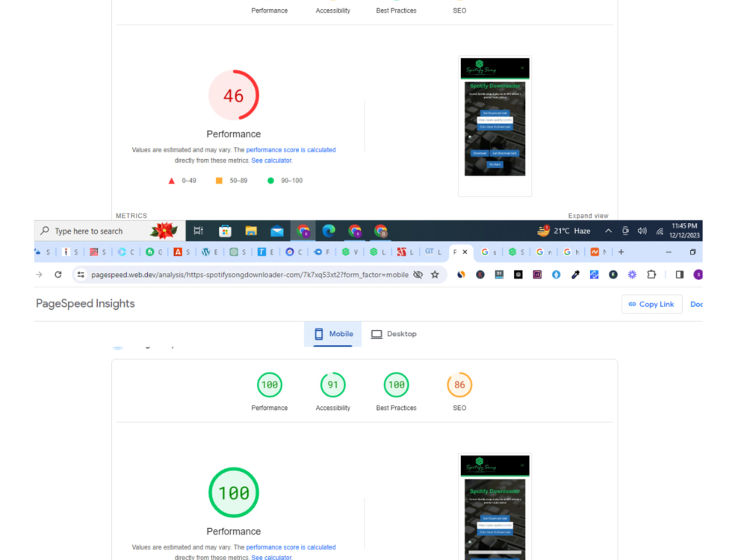Reload the PageSpeed page
The image size is (747, 560).
58,275
